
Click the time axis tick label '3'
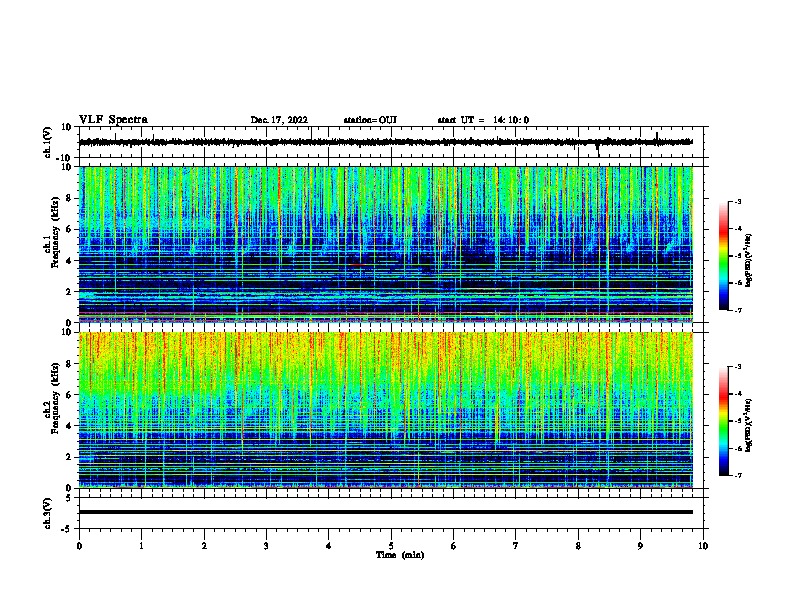[266, 546]
